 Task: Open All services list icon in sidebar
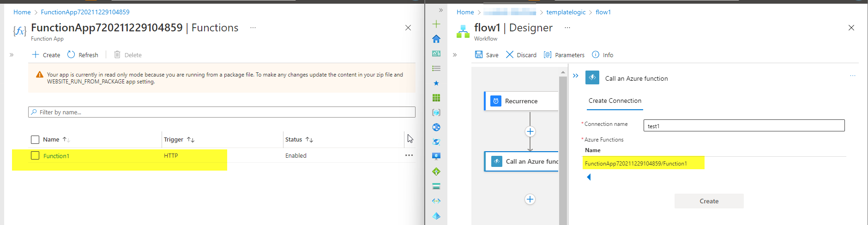click(436, 68)
